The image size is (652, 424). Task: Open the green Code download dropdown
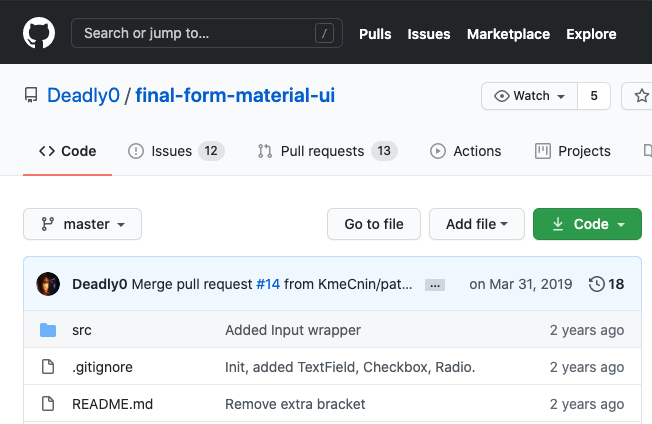pos(587,224)
